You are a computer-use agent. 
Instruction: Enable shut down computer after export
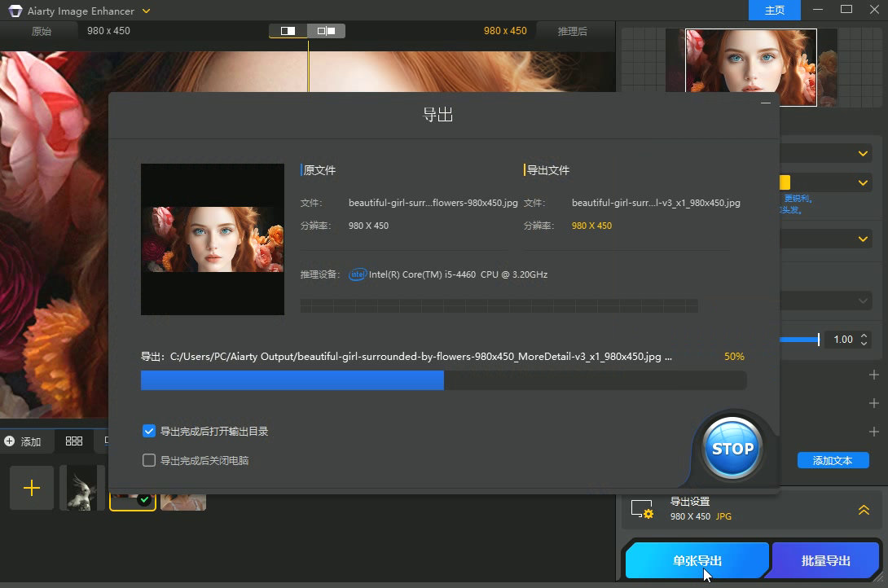coord(149,460)
